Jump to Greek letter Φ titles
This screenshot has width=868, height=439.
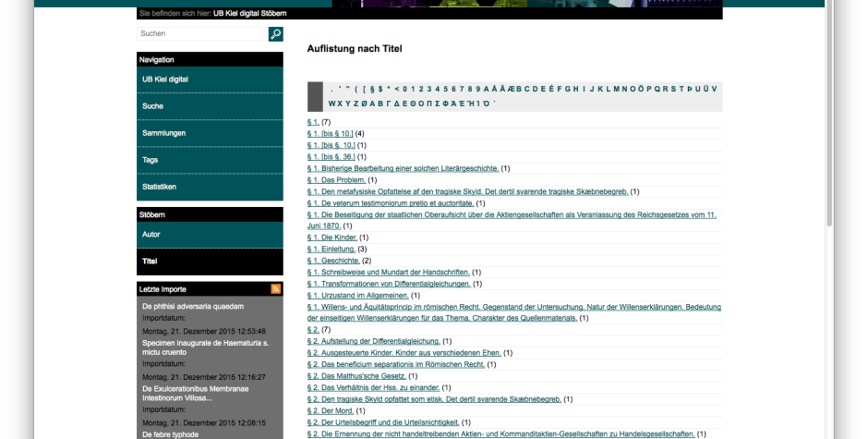(x=446, y=104)
